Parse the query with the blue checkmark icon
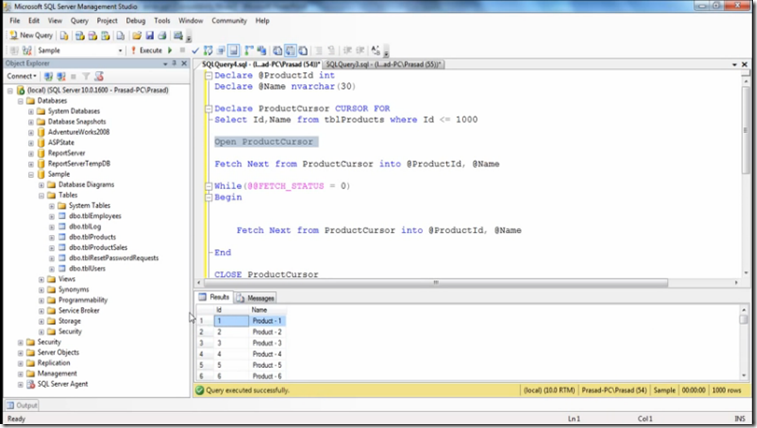757x428 pixels. click(x=195, y=51)
